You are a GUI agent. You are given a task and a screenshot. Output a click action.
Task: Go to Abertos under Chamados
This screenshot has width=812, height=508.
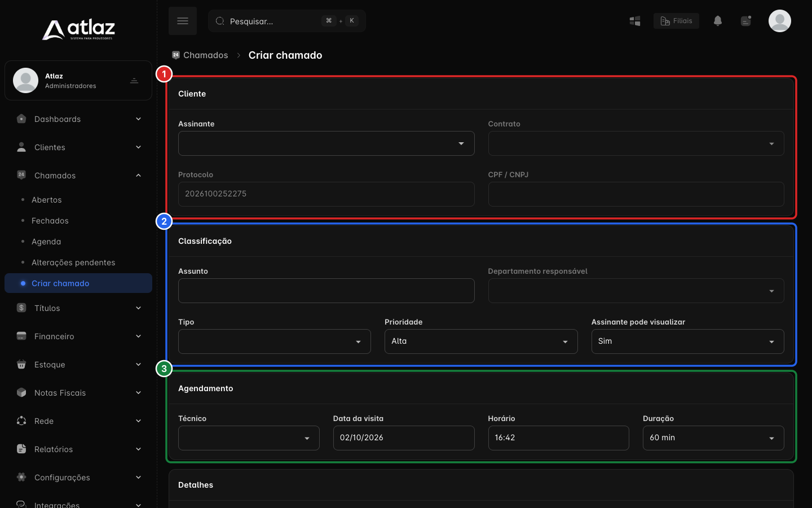tap(47, 200)
